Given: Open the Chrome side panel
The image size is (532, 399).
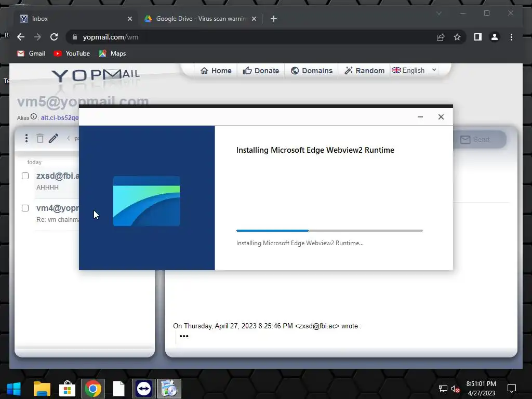Looking at the screenshot, I should (x=478, y=37).
